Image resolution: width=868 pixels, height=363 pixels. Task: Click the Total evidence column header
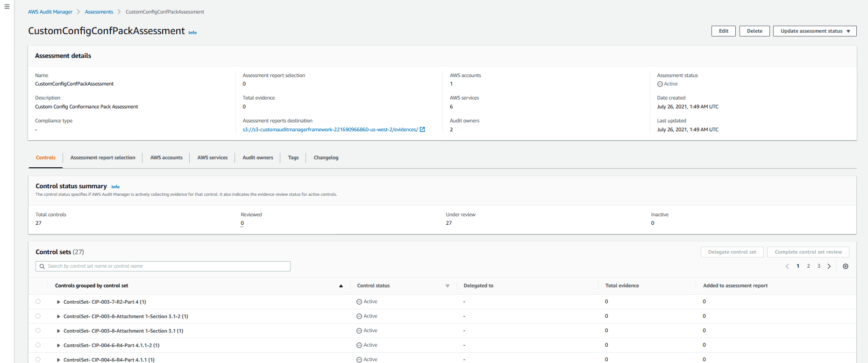click(622, 286)
